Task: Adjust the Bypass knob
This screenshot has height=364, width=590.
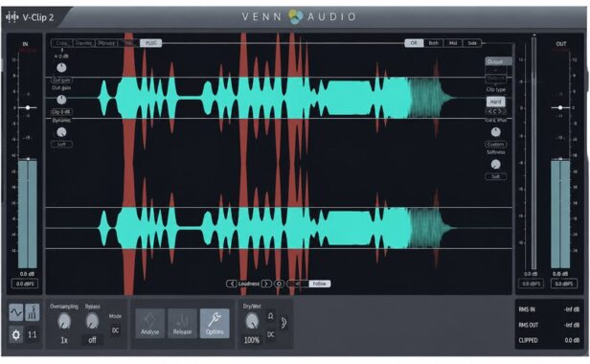Action: (x=92, y=322)
